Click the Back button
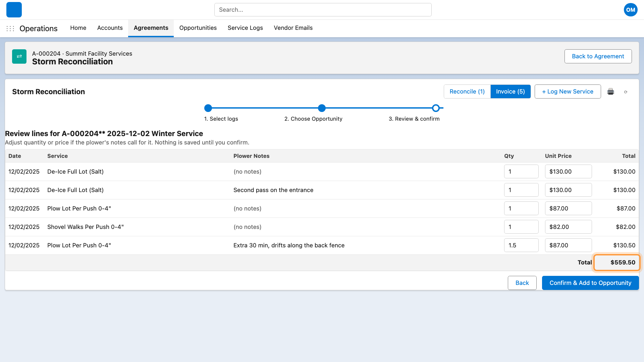 (x=522, y=283)
